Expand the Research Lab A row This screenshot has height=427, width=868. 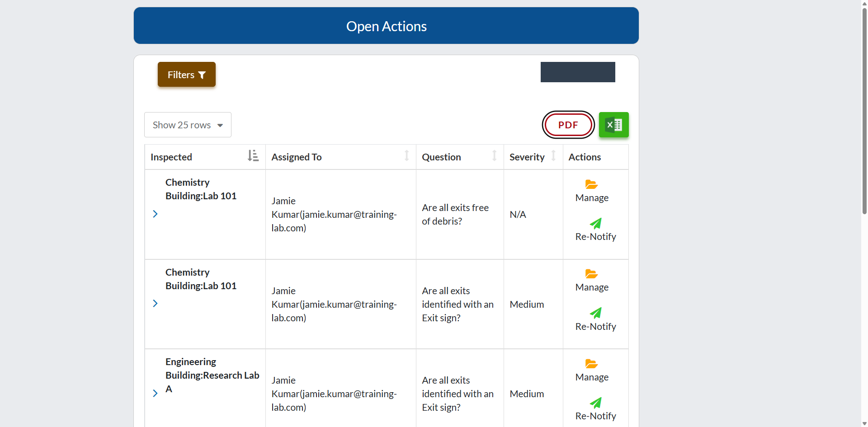[155, 393]
